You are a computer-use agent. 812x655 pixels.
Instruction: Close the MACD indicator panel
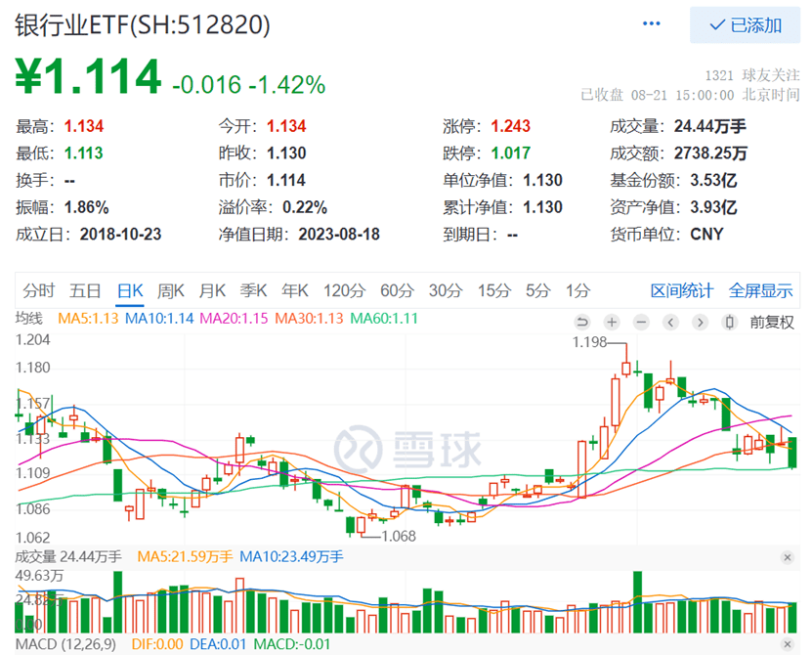point(788,644)
